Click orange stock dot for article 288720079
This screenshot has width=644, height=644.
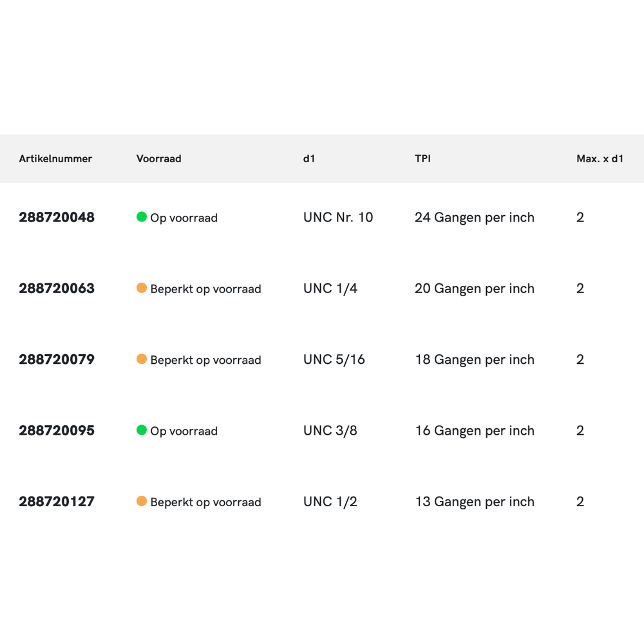142,359
